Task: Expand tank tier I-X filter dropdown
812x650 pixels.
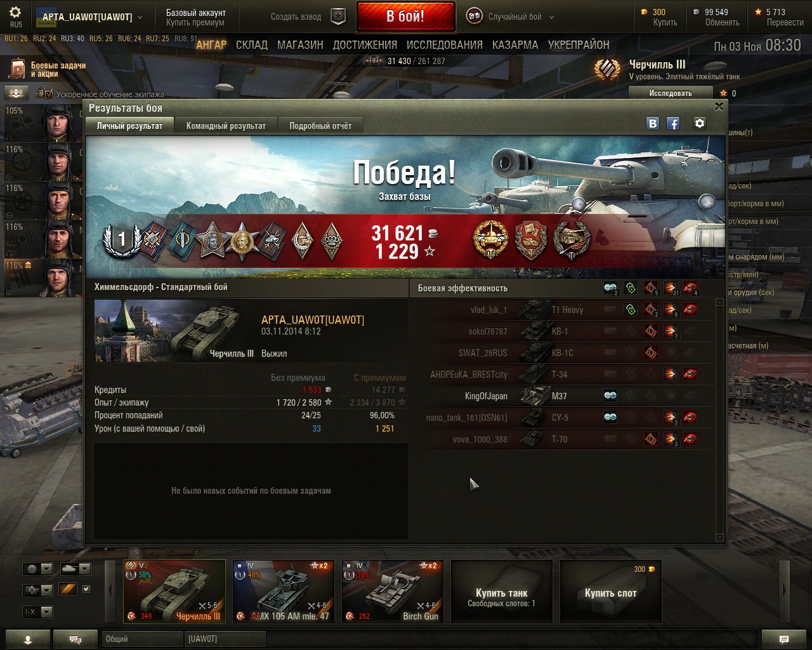Action: tap(38, 612)
